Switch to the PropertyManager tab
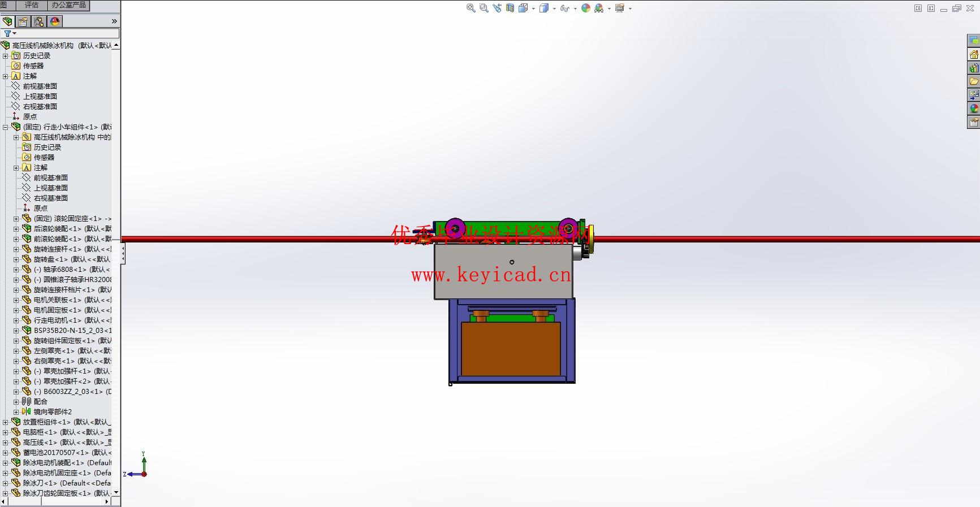Viewport: 980px width, 507px height. (x=23, y=21)
